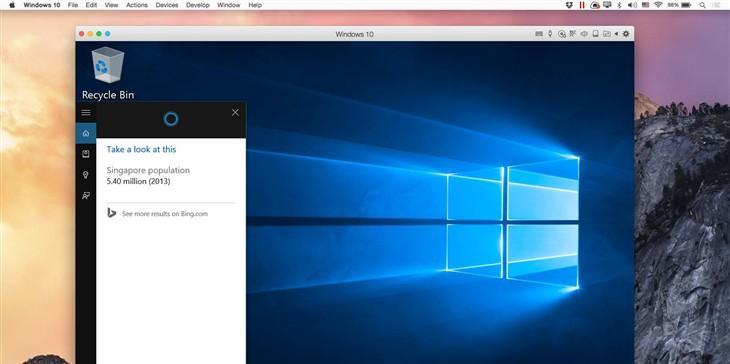Open Cortana Notebook from sidebar
The height and width of the screenshot is (364, 730).
(x=86, y=154)
